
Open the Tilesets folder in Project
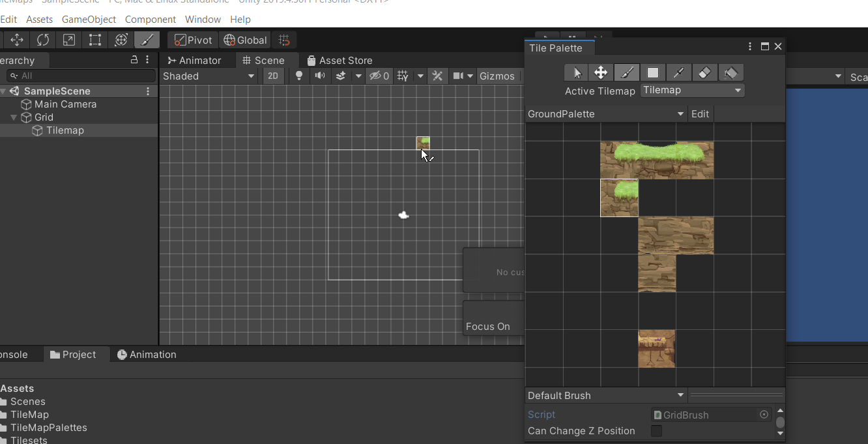[x=28, y=440]
